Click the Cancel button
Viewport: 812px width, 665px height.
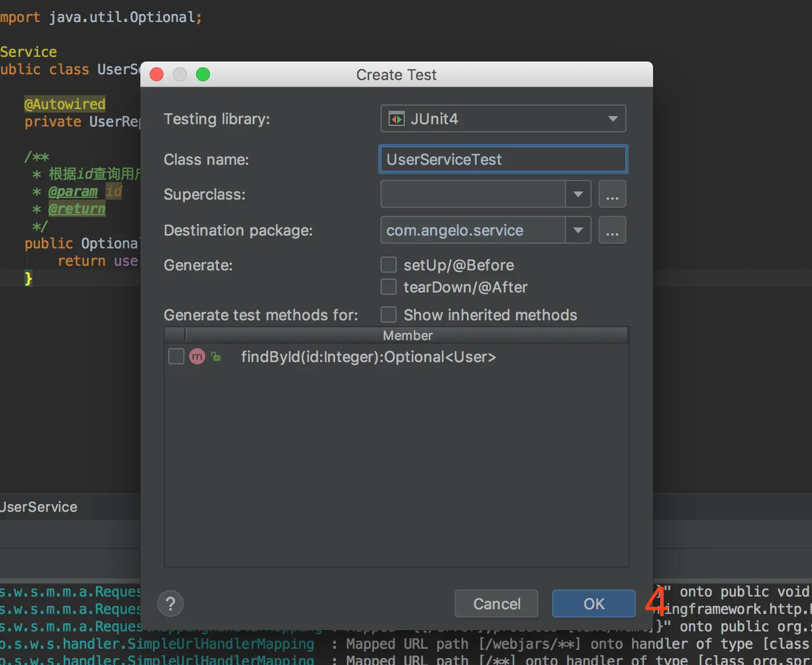coord(496,604)
